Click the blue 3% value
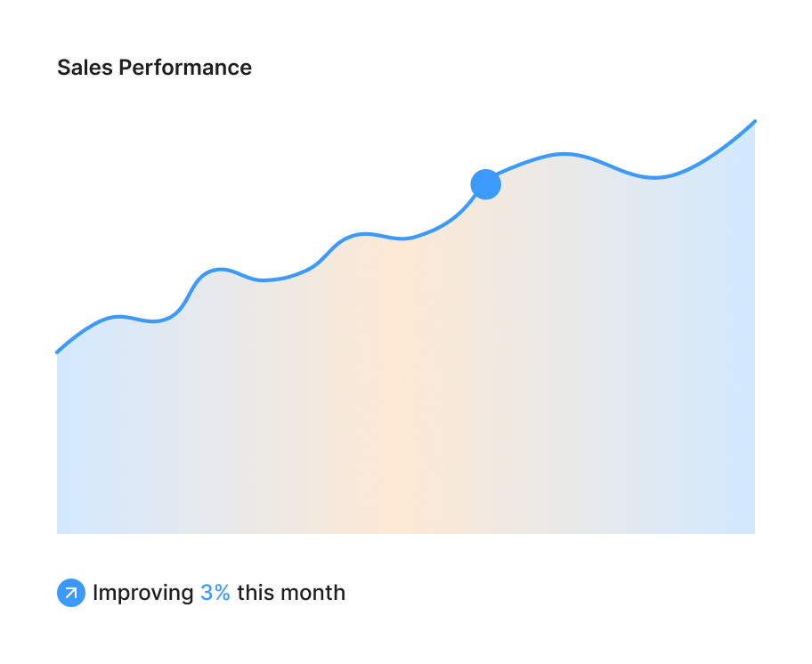The height and width of the screenshot is (664, 812). pos(215,593)
